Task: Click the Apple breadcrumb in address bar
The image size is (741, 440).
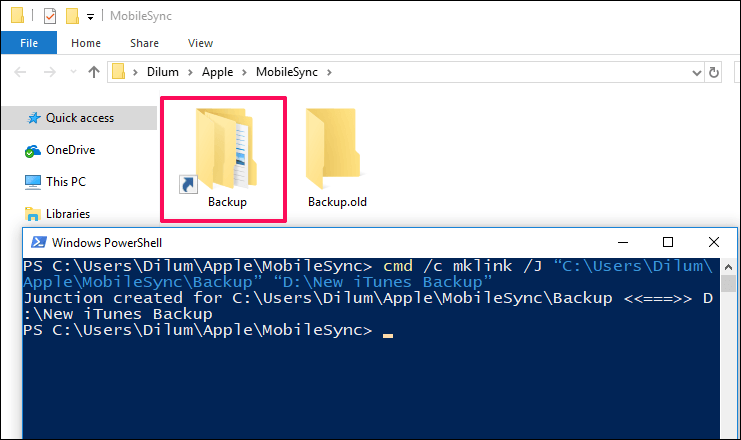Action: (217, 72)
